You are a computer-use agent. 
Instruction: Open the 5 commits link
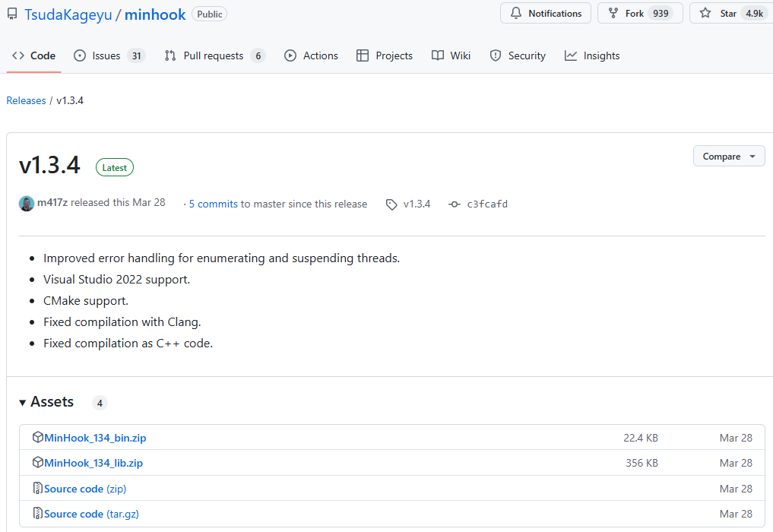pyautogui.click(x=214, y=204)
